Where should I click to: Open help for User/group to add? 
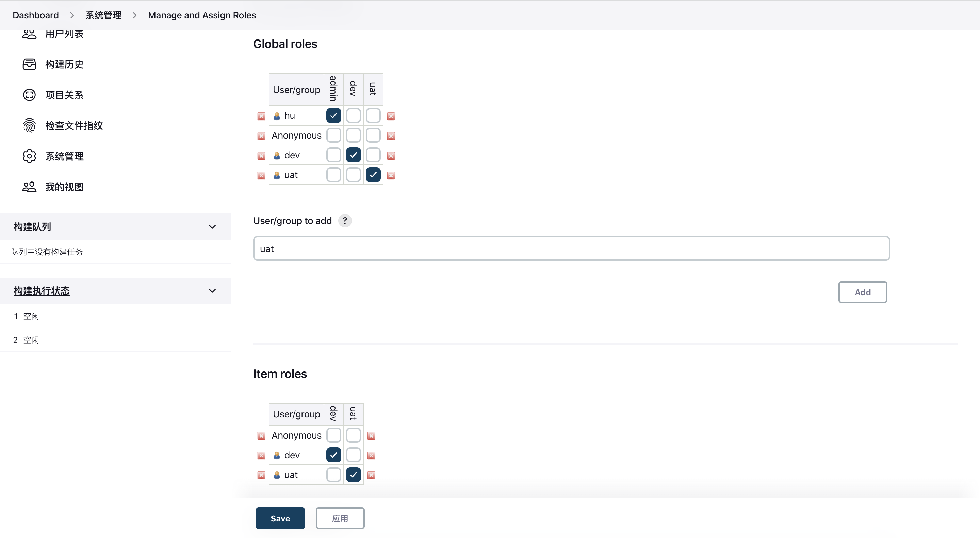click(x=345, y=221)
